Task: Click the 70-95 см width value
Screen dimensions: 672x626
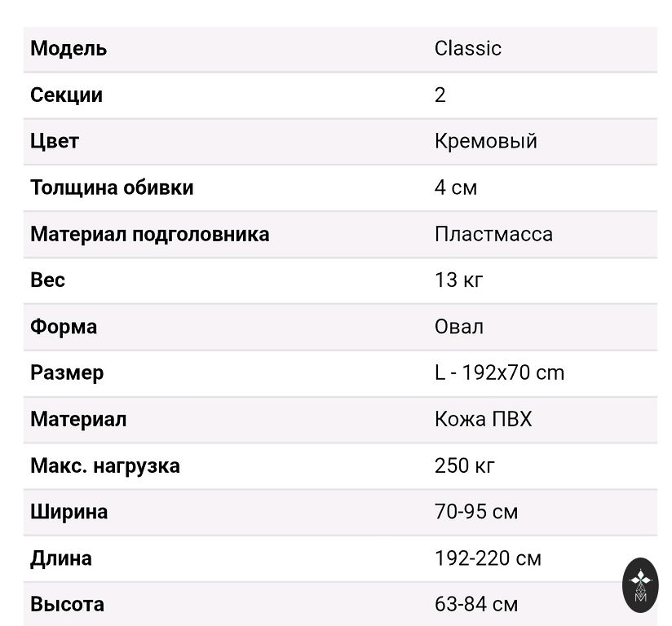Action: pyautogui.click(x=475, y=512)
